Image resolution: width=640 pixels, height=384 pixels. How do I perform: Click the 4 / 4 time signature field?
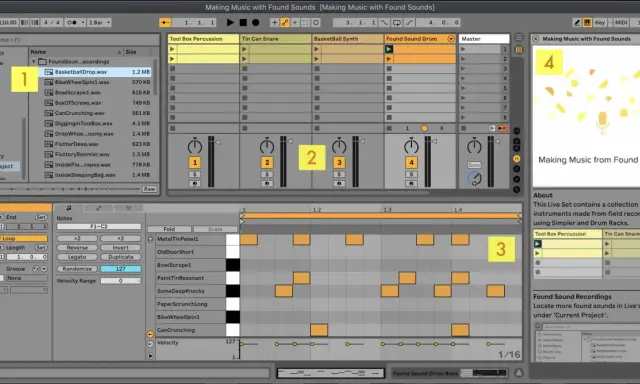(52, 22)
